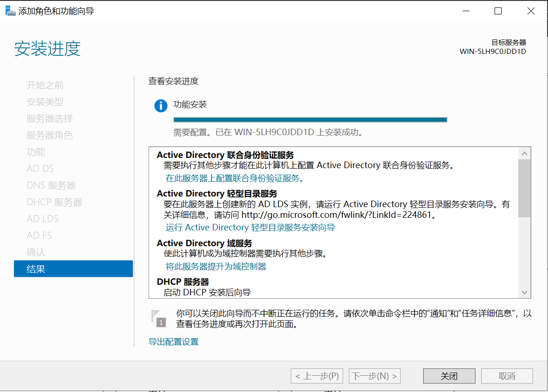The image size is (548, 392).
Task: Click the 下一步 button
Action: [374, 376]
